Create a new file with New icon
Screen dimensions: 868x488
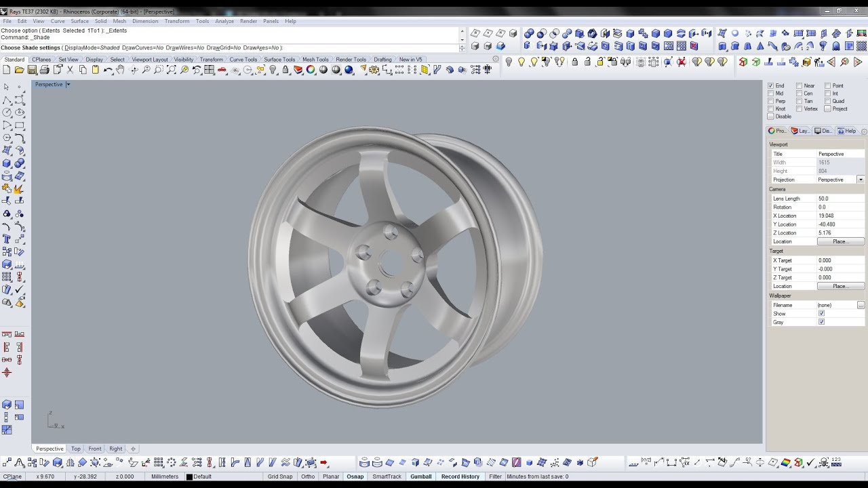pyautogui.click(x=7, y=70)
